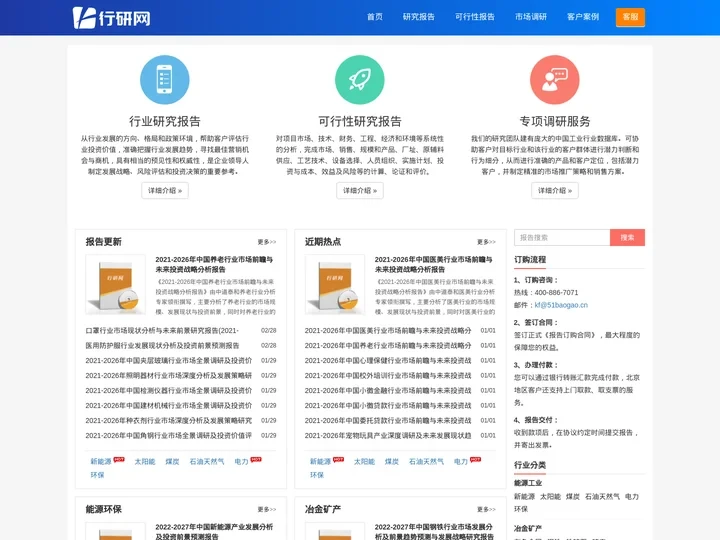Viewport: 720px width, 540px height.
Task: Click the kf@51baogao.cn email link
Action: tap(561, 305)
